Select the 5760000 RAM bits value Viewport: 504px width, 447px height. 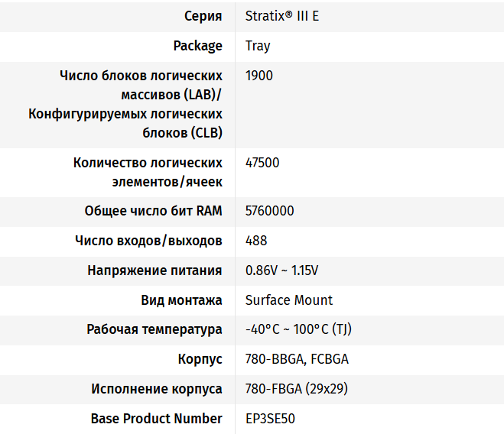(x=269, y=211)
